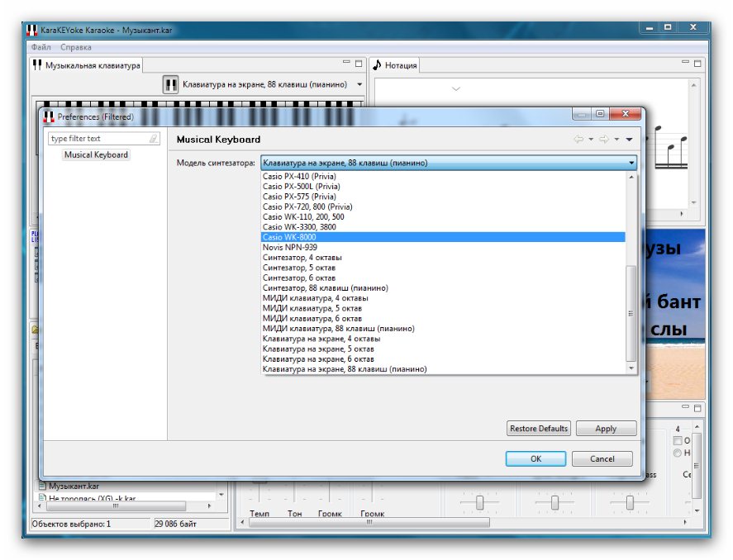This screenshot has height=560, width=733.
Task: Select the Нотация tab
Action: click(x=395, y=65)
